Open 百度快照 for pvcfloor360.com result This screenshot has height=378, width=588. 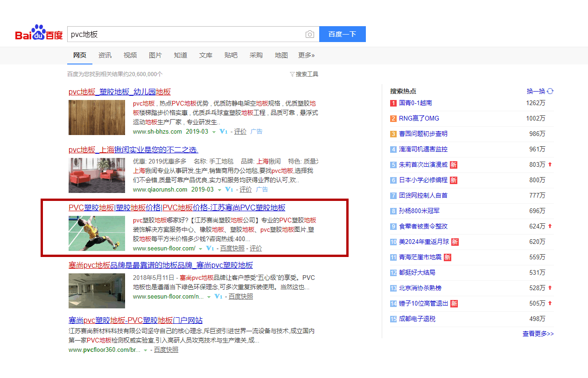166,349
